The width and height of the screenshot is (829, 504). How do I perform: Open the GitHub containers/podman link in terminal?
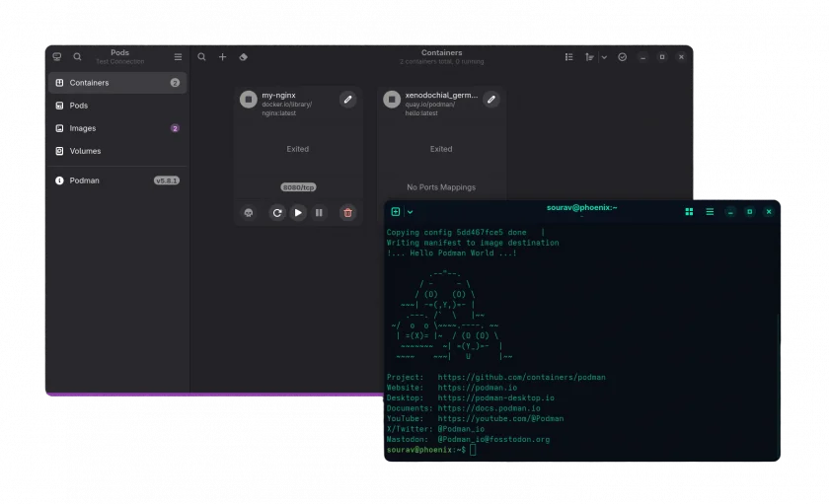(521, 377)
